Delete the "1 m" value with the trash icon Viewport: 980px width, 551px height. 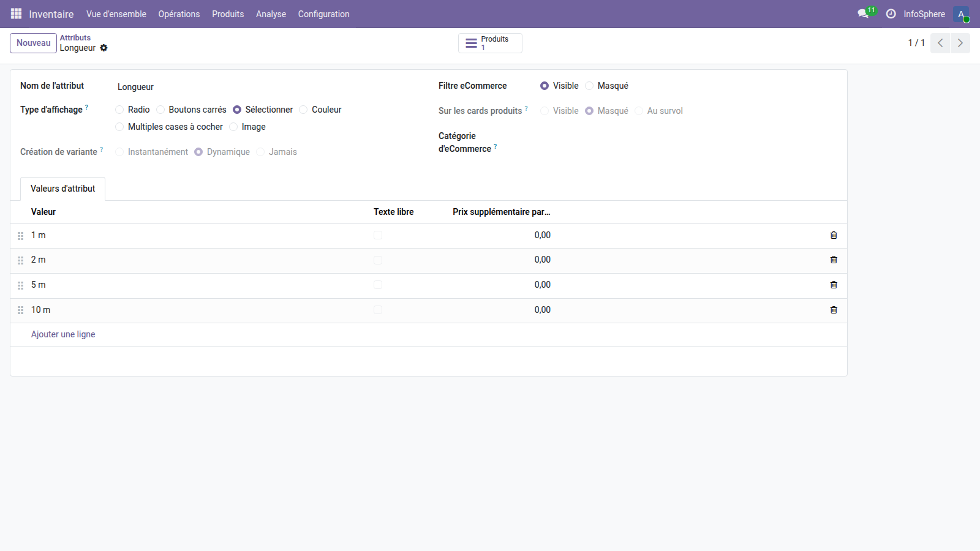[833, 235]
